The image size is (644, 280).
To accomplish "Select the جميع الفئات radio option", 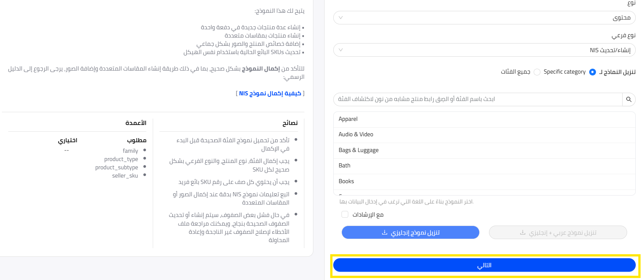I will (537, 72).
